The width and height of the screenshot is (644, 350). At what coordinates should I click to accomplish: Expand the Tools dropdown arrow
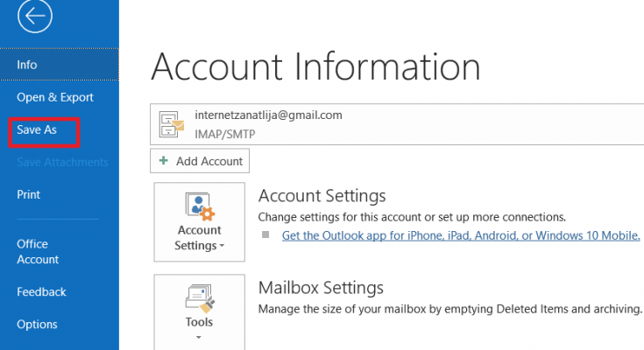[199, 337]
